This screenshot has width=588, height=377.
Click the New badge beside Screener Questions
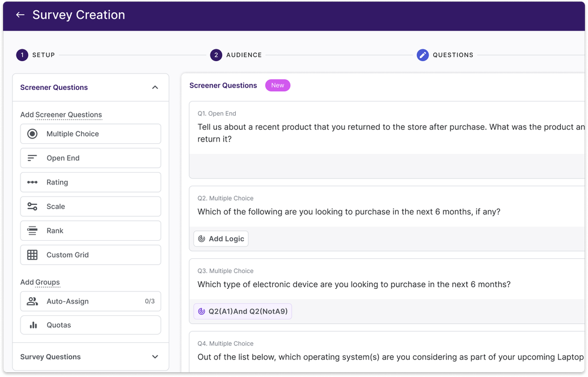pos(278,85)
